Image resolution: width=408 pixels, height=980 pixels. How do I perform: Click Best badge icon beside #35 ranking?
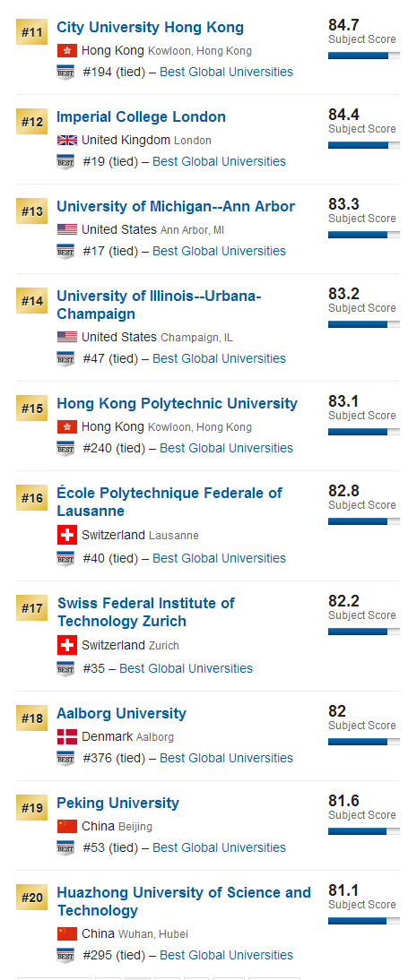(x=65, y=669)
